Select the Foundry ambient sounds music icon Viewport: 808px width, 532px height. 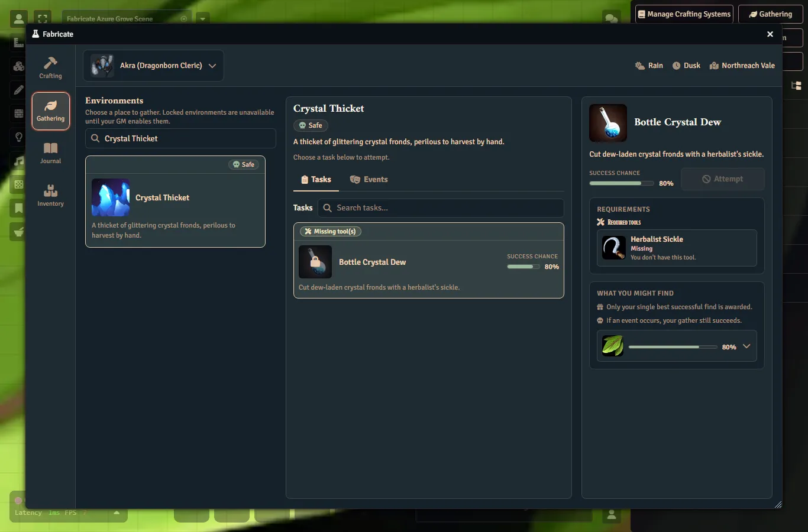pyautogui.click(x=18, y=161)
